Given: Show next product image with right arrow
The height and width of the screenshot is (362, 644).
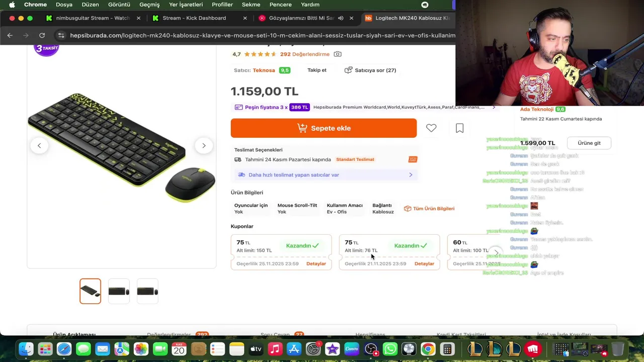Looking at the screenshot, I should click(204, 146).
